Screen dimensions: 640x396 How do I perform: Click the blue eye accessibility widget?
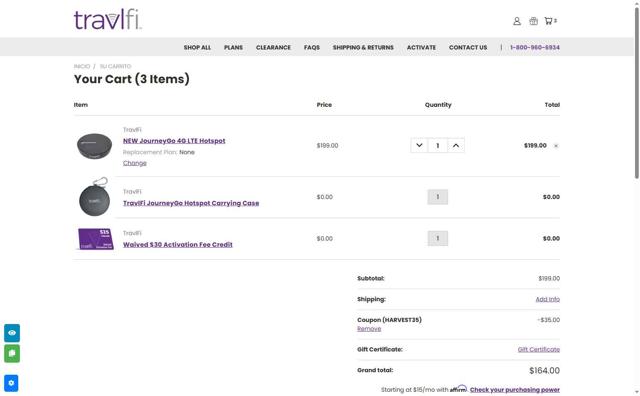(x=12, y=333)
